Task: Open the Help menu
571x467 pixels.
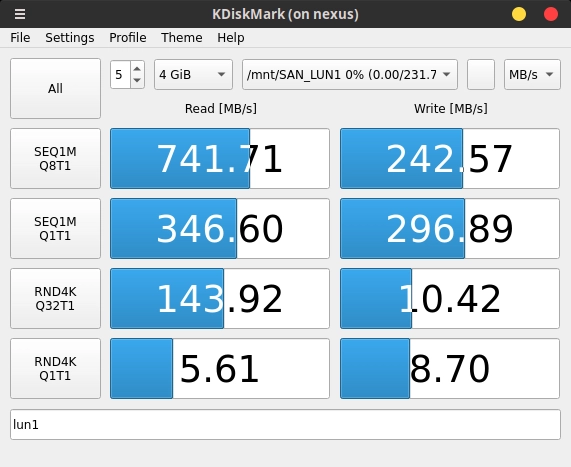Action: point(231,38)
